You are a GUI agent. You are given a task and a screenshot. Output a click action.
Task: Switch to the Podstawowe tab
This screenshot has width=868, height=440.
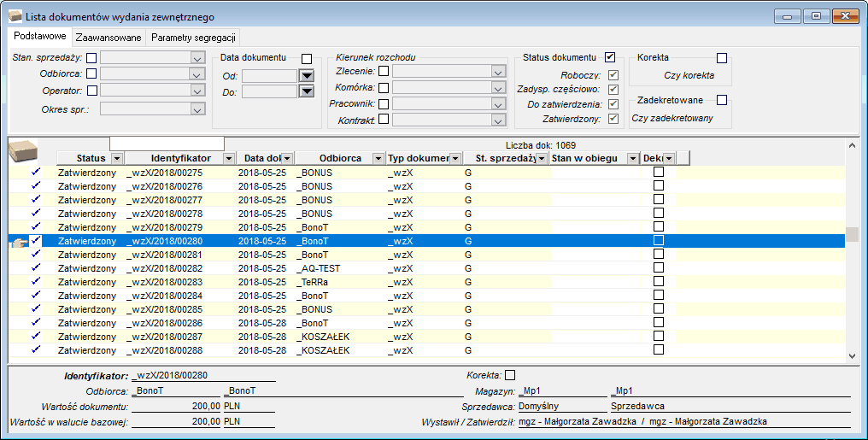point(40,36)
